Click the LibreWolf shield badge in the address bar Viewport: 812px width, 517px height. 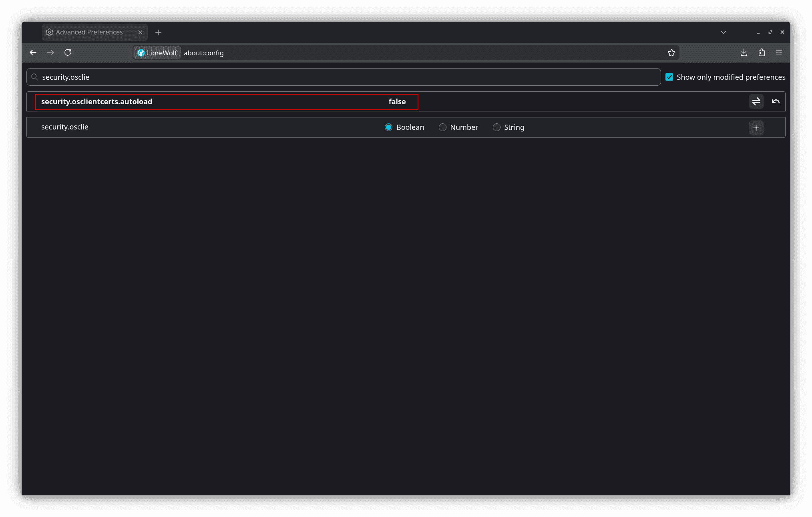157,53
